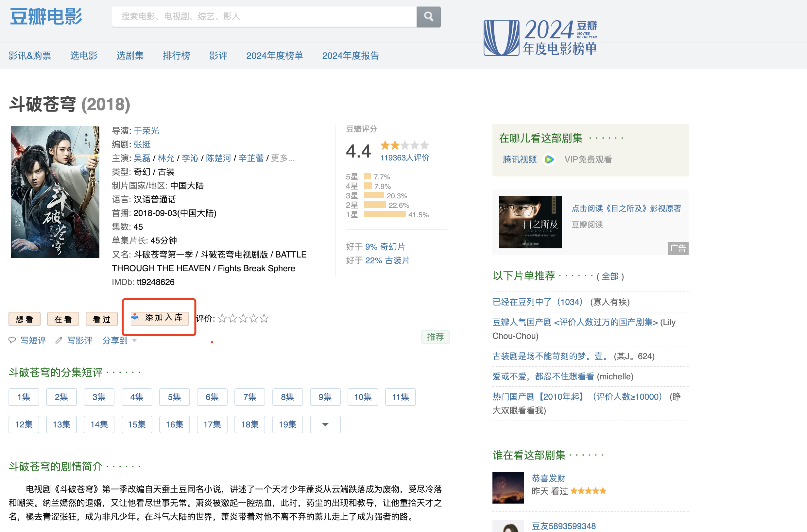Click the Tencent Video play icon

549,159
